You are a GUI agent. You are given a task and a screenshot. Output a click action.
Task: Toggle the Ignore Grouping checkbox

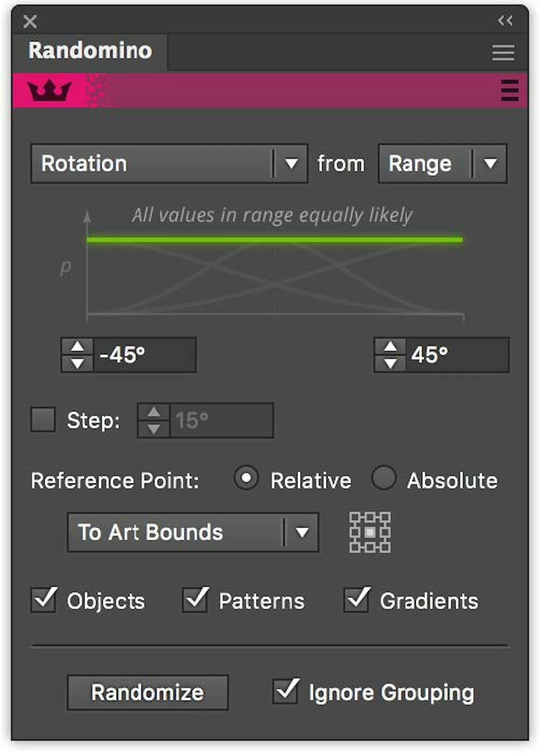click(286, 690)
